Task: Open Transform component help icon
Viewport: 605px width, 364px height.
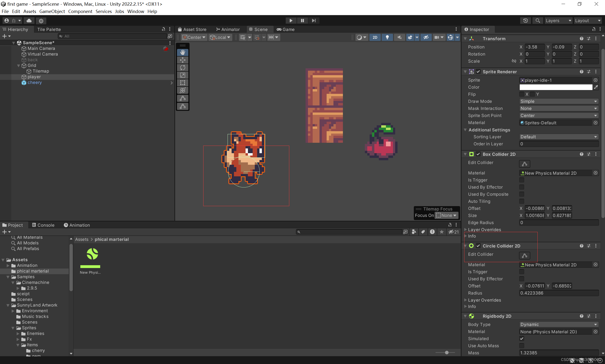Action: point(581,39)
